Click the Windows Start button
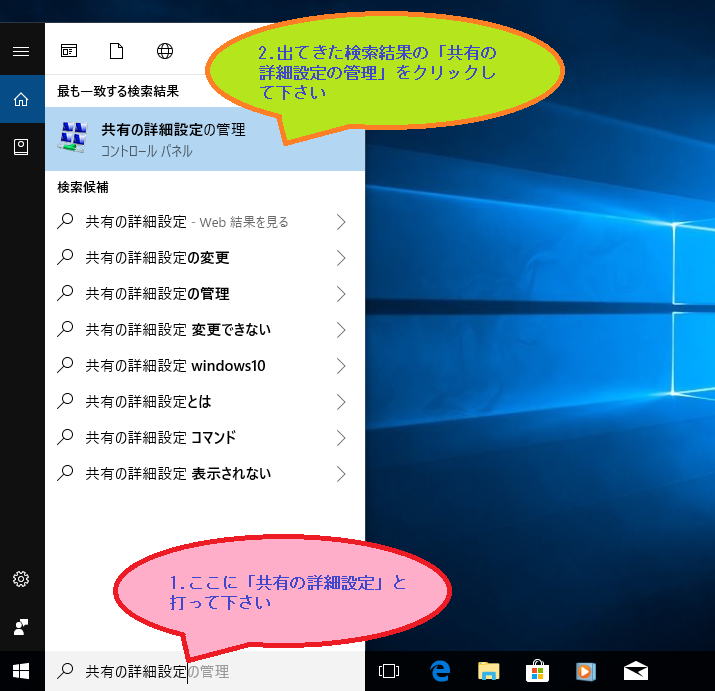The image size is (715, 691). click(x=21, y=671)
